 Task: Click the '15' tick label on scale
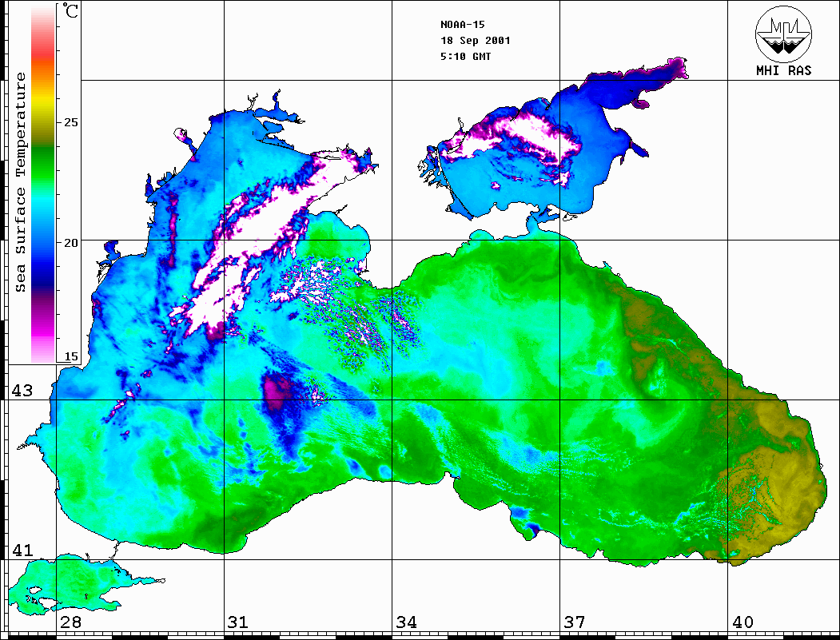[70, 356]
